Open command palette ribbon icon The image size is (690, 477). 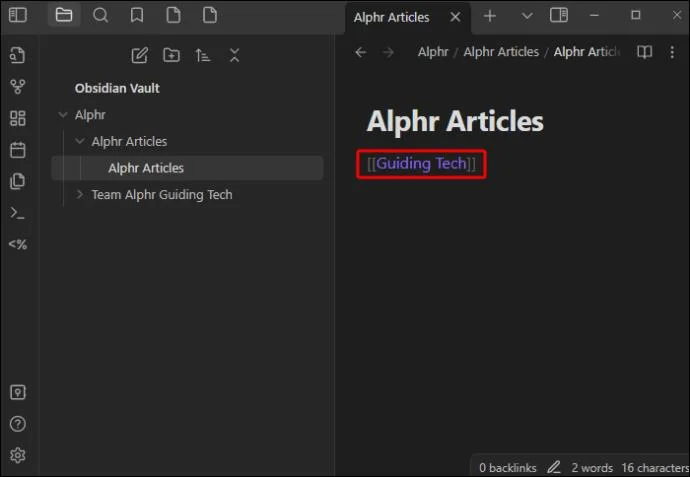tap(18, 213)
